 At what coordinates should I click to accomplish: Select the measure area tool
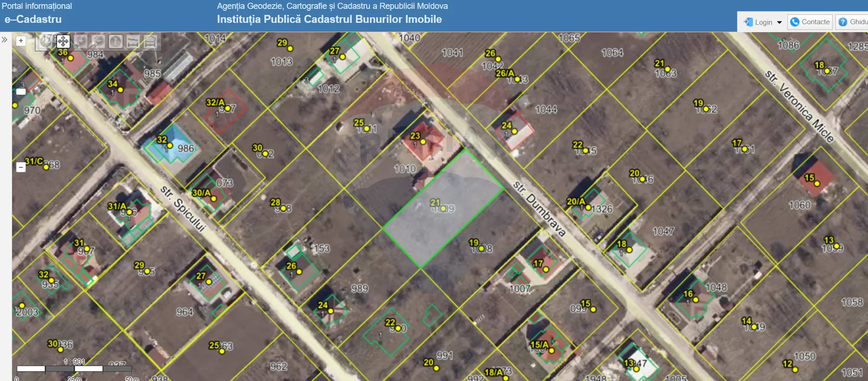tap(150, 42)
